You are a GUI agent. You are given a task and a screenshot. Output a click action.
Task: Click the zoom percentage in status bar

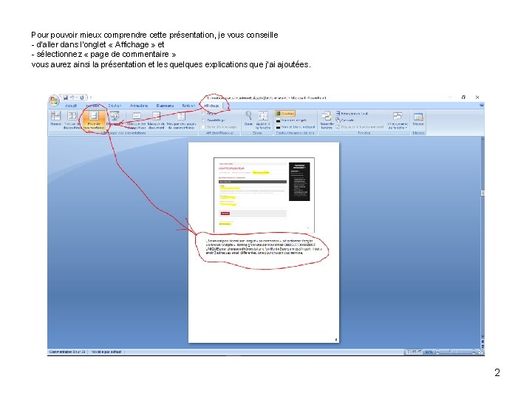pyautogui.click(x=429, y=352)
